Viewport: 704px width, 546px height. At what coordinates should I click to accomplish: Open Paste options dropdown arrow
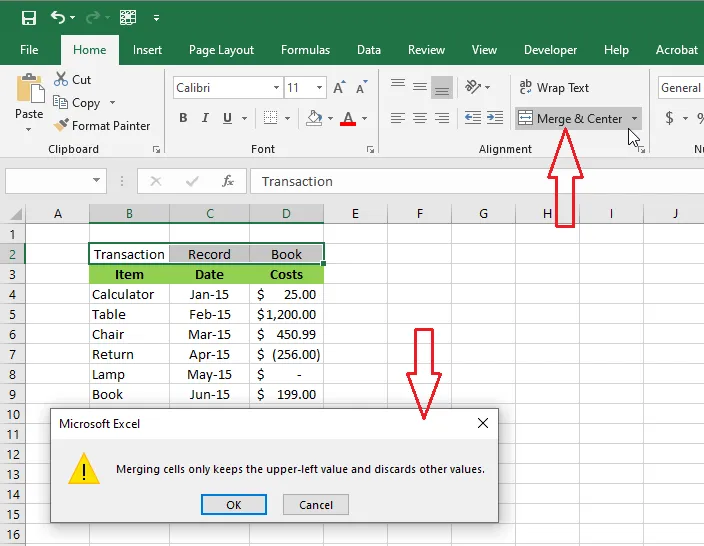coord(28,130)
